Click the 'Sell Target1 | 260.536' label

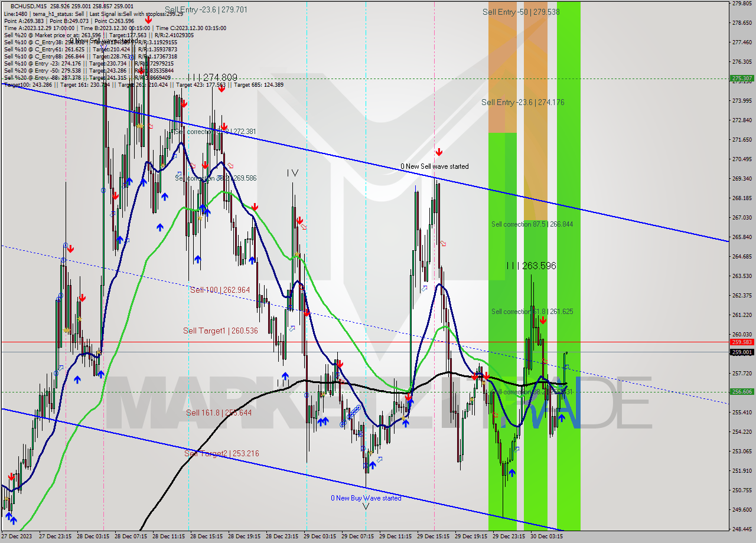(220, 331)
